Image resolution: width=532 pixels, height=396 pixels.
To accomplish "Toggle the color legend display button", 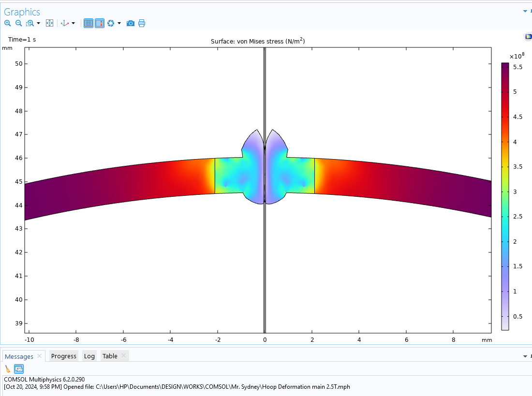I will 99,23.
